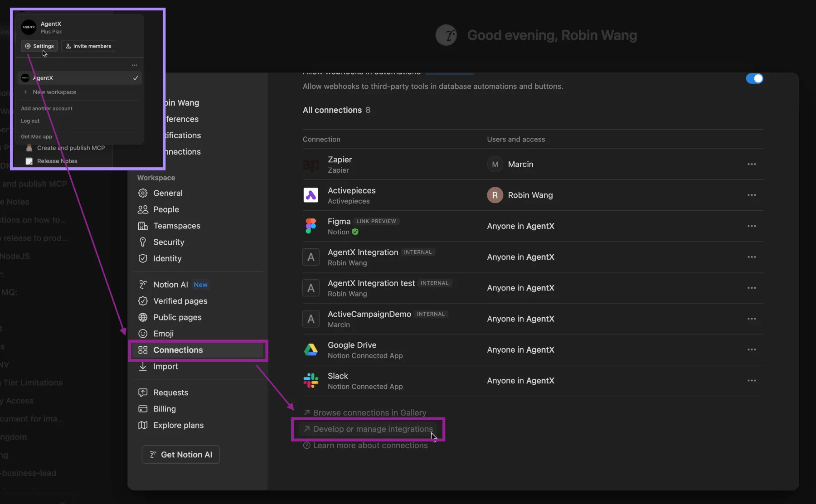816x504 pixels.
Task: Toggle the Allow webhooks switch
Action: click(x=754, y=78)
